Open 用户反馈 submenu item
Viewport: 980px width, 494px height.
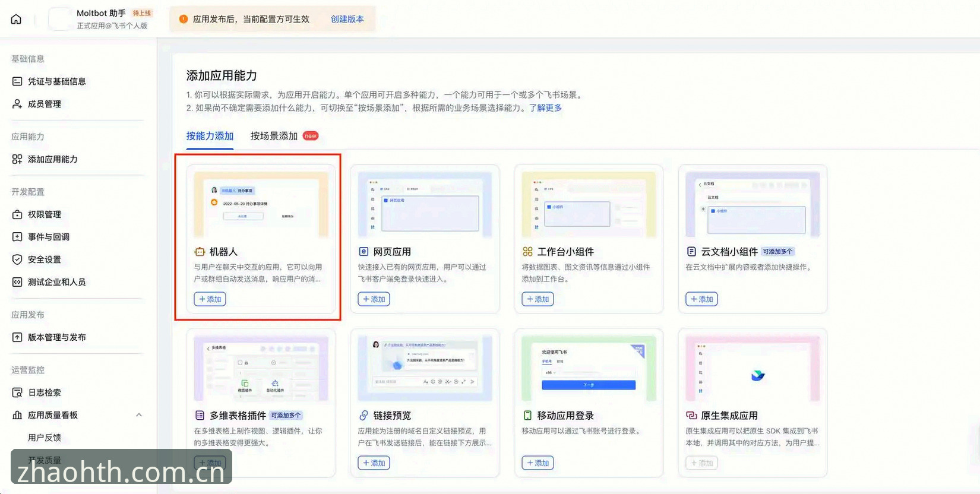[45, 438]
